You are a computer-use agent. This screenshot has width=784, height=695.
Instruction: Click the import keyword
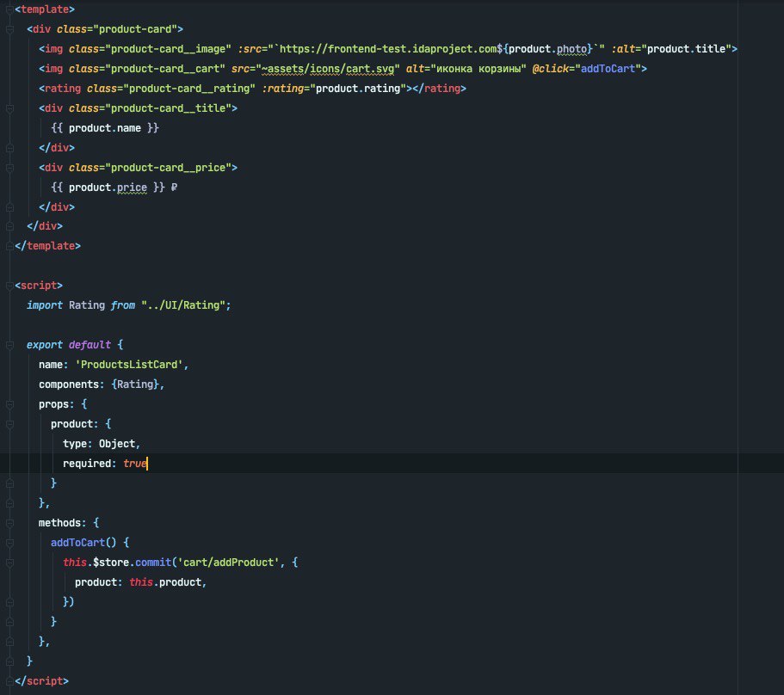[x=45, y=305]
